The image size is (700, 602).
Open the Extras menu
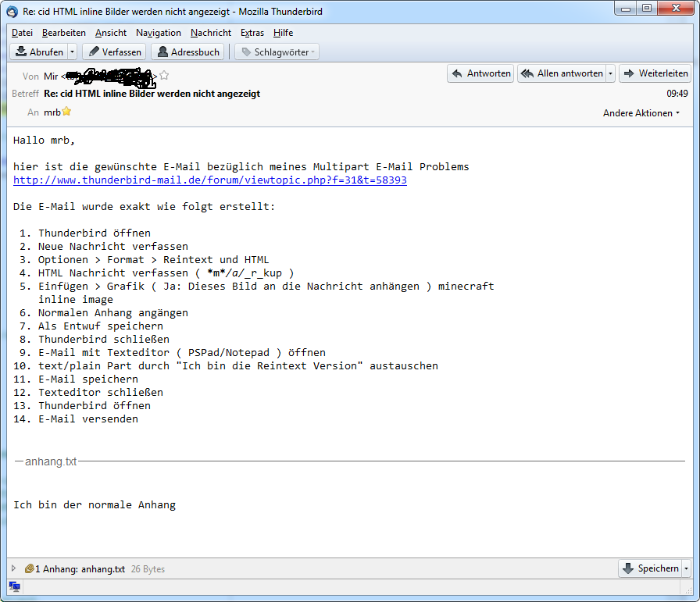[252, 33]
